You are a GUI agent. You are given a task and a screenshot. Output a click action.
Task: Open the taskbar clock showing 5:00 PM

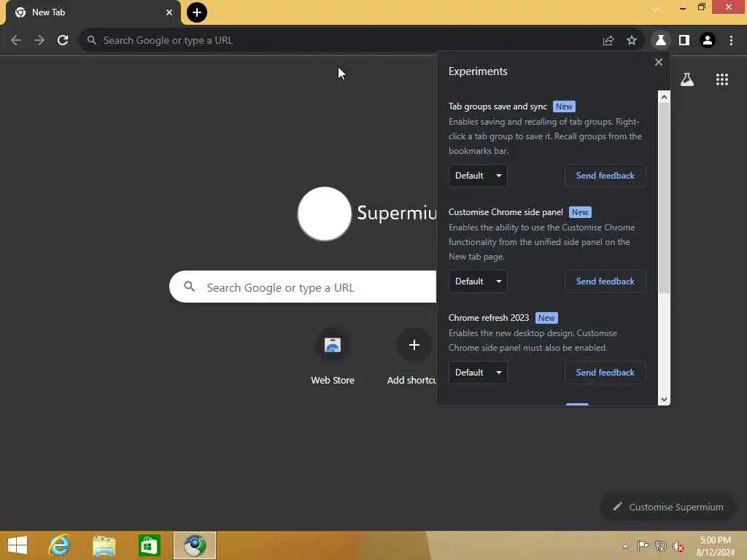point(716,546)
